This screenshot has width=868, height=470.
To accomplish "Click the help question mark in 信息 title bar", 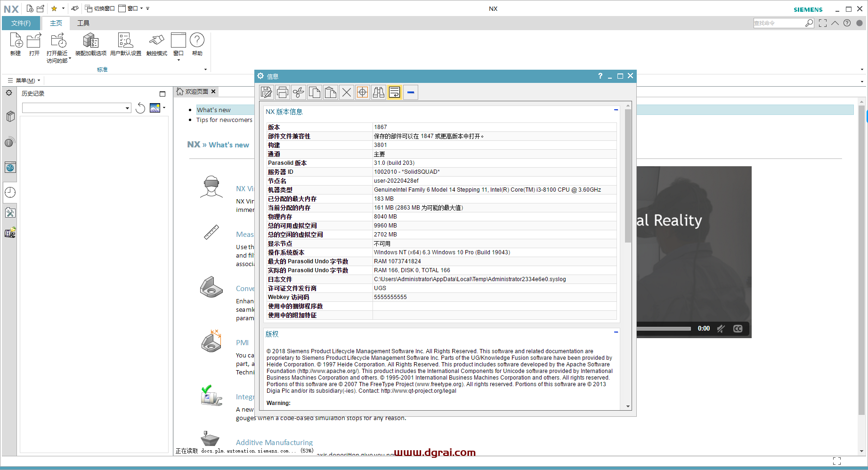I will point(600,76).
